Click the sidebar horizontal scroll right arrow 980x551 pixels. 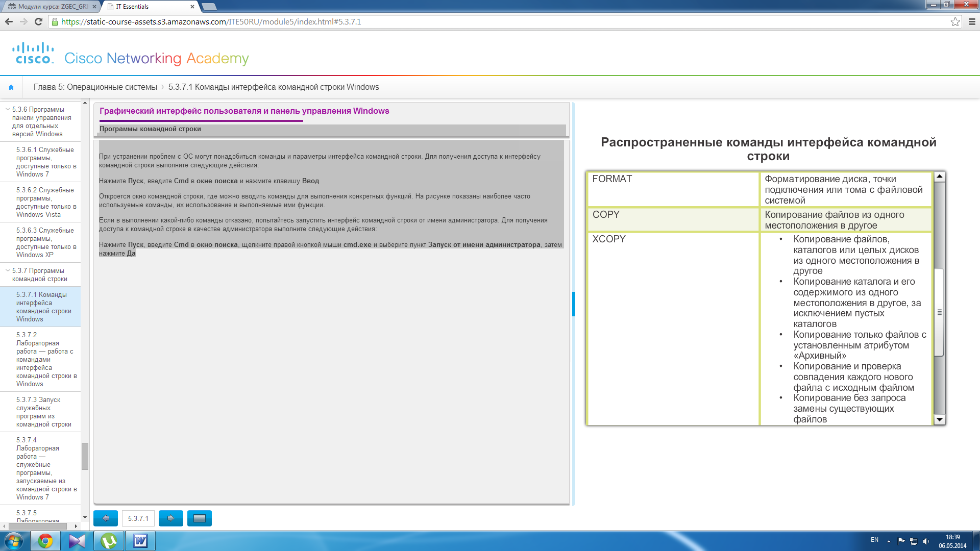76,525
